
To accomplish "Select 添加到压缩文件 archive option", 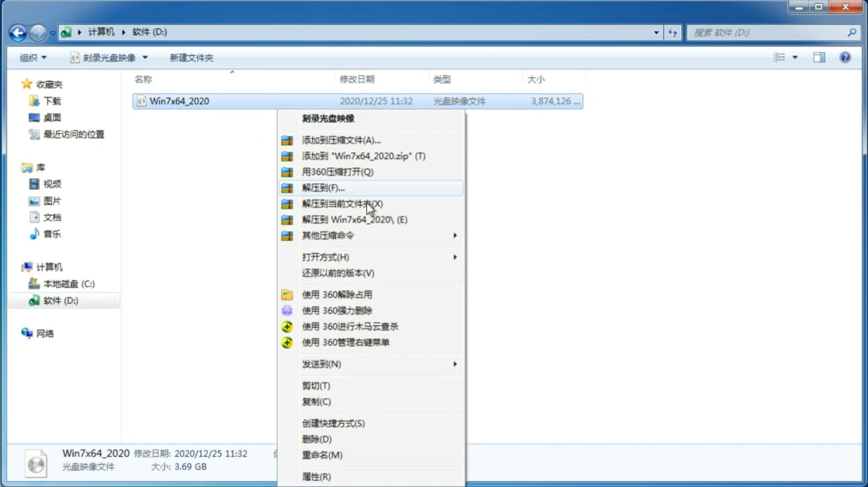I will coord(341,140).
